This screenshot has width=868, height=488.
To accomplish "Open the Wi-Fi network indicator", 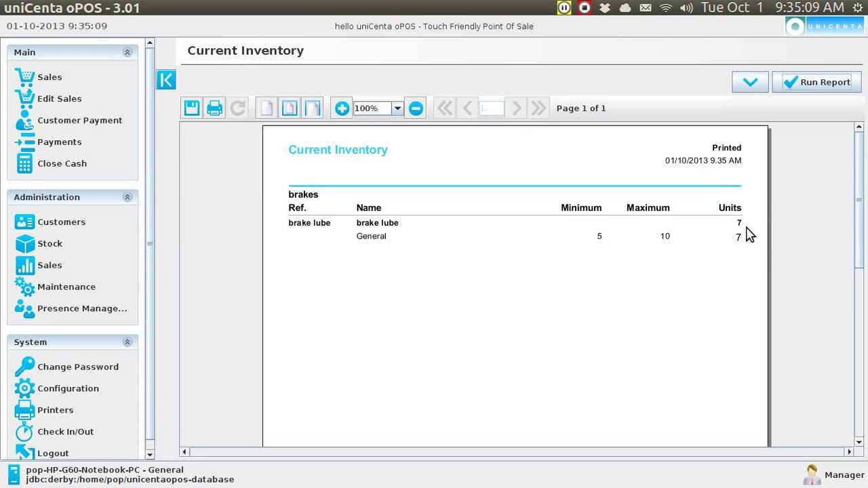I will pos(666,8).
